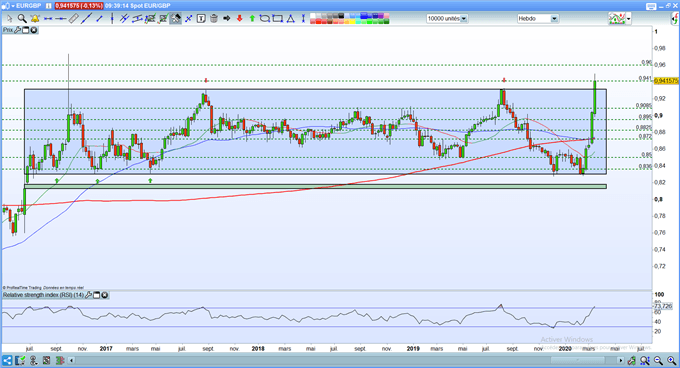Maximize the RSI panel

[x=97, y=295]
